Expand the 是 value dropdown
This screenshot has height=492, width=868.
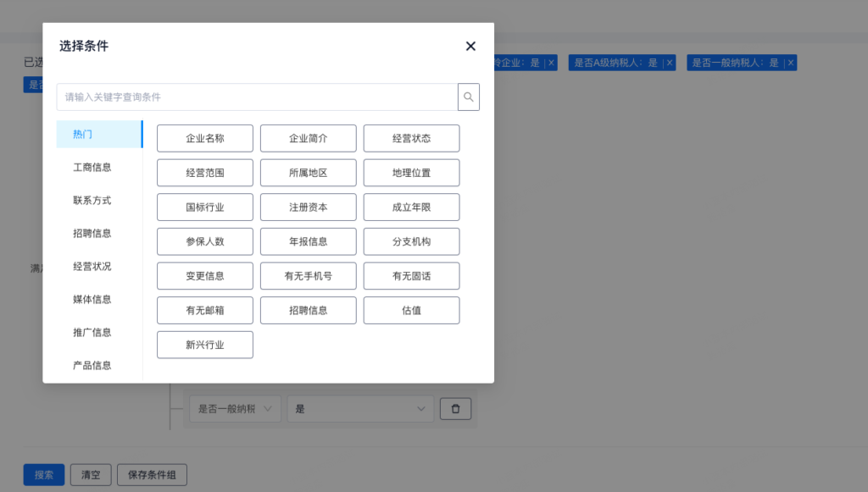click(x=360, y=409)
